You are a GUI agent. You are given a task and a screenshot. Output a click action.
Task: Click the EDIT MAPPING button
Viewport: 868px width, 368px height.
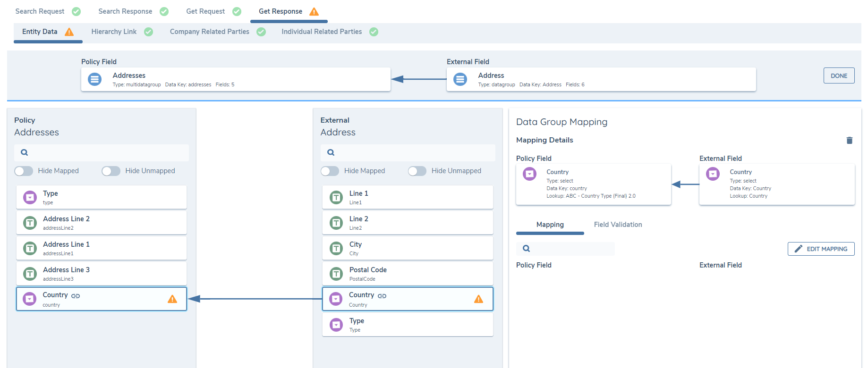(821, 249)
